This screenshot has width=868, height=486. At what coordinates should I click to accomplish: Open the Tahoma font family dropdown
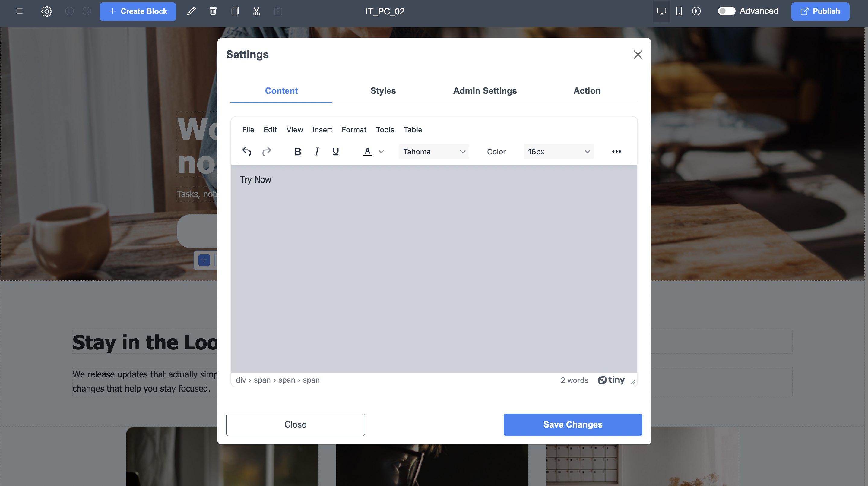coord(434,152)
